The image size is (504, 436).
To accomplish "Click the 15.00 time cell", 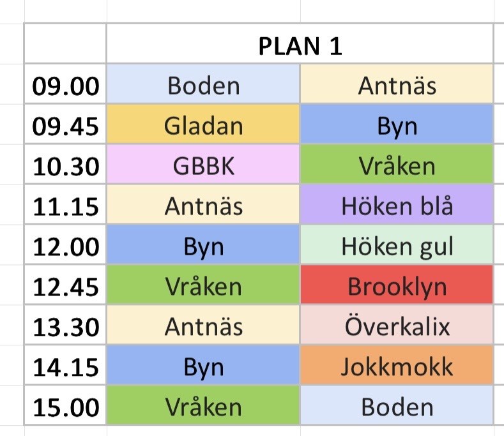I will click(66, 407).
